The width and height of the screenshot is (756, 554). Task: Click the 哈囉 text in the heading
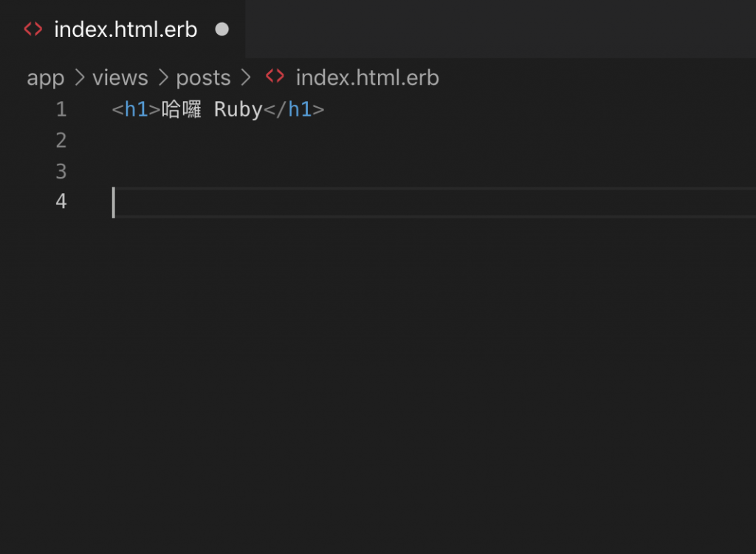pyautogui.click(x=182, y=109)
